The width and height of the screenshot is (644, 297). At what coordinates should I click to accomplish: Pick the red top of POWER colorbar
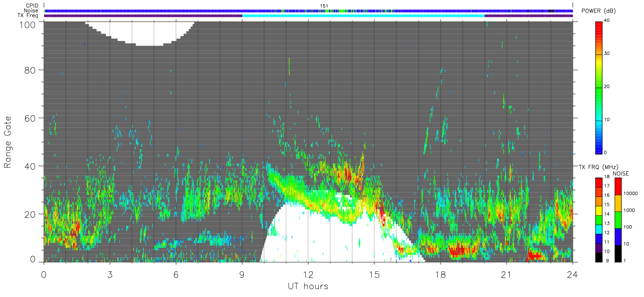[x=599, y=26]
